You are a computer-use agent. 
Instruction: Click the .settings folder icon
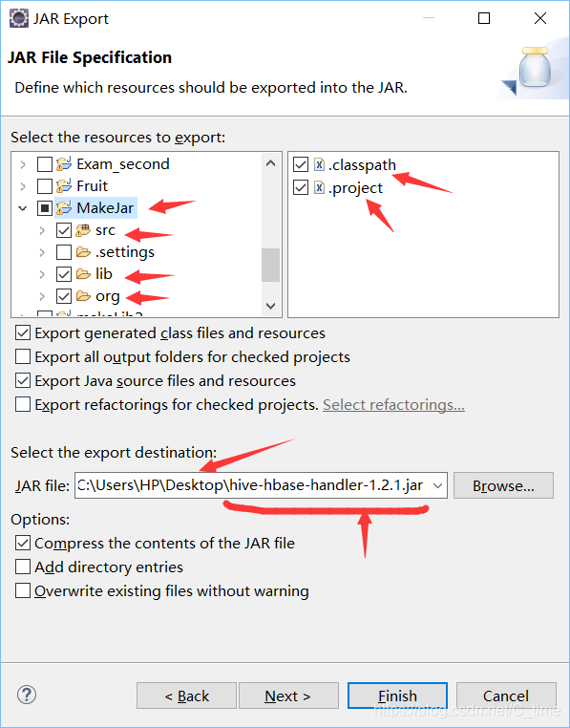pos(83,252)
